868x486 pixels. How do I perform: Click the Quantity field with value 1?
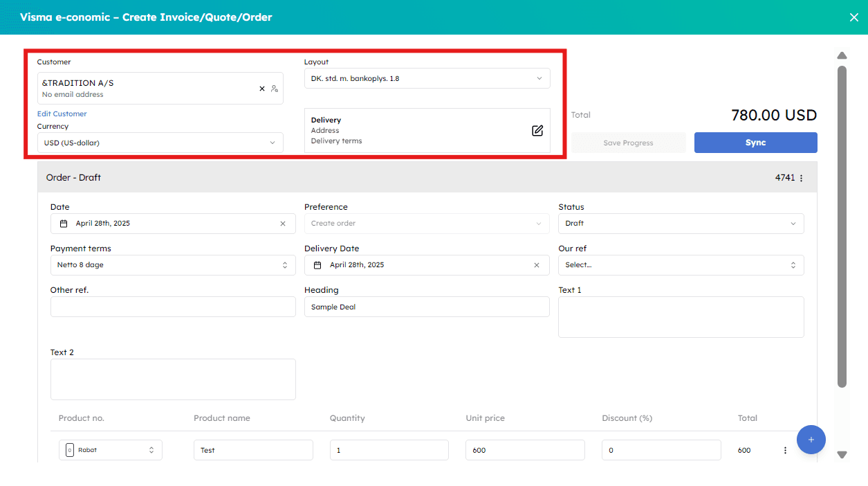389,450
